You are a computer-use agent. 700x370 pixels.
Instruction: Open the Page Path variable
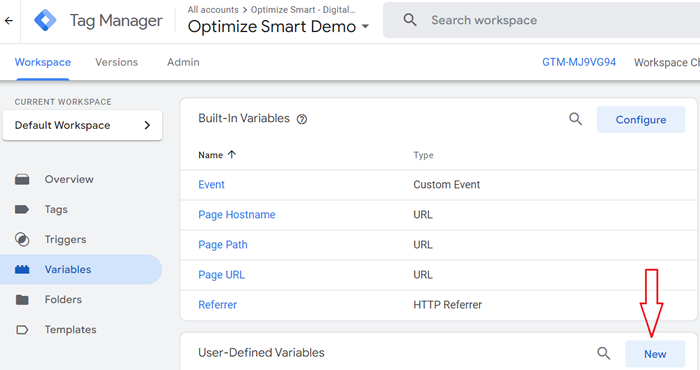[223, 245]
